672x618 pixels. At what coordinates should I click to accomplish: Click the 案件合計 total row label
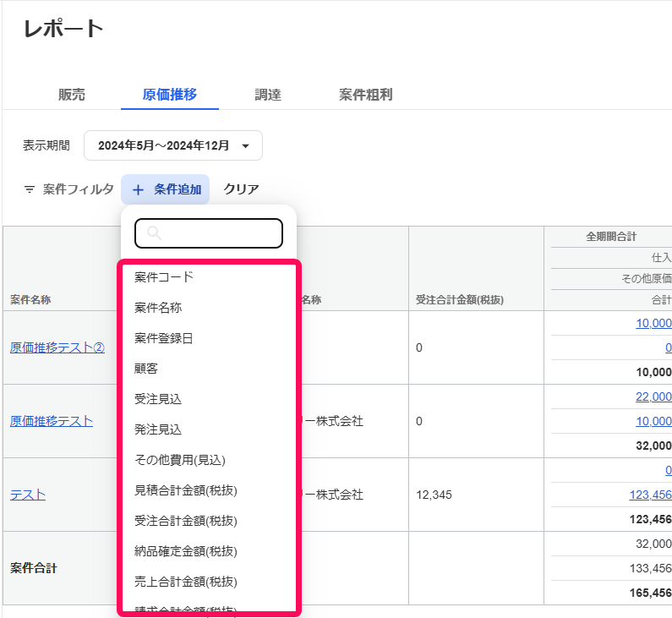(34, 568)
